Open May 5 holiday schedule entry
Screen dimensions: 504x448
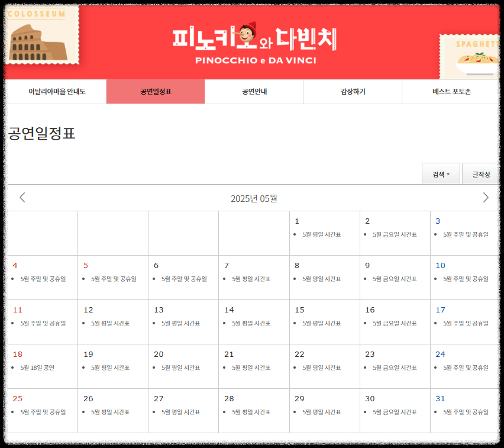[114, 279]
